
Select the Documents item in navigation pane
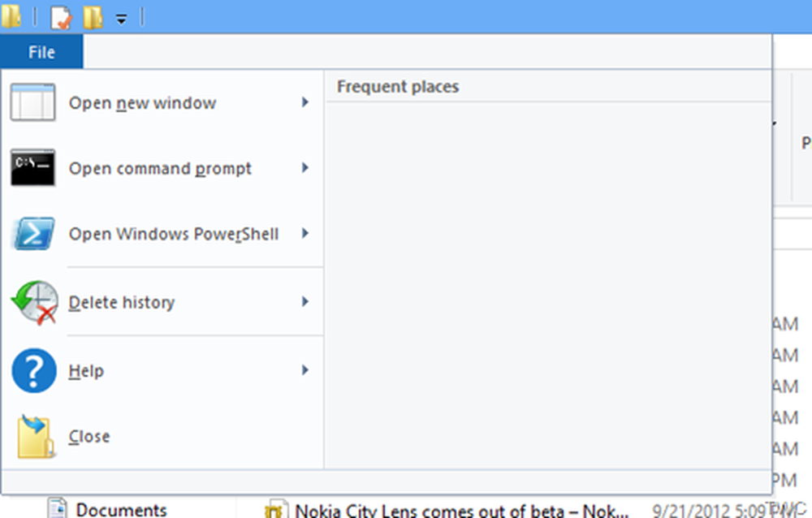121,510
